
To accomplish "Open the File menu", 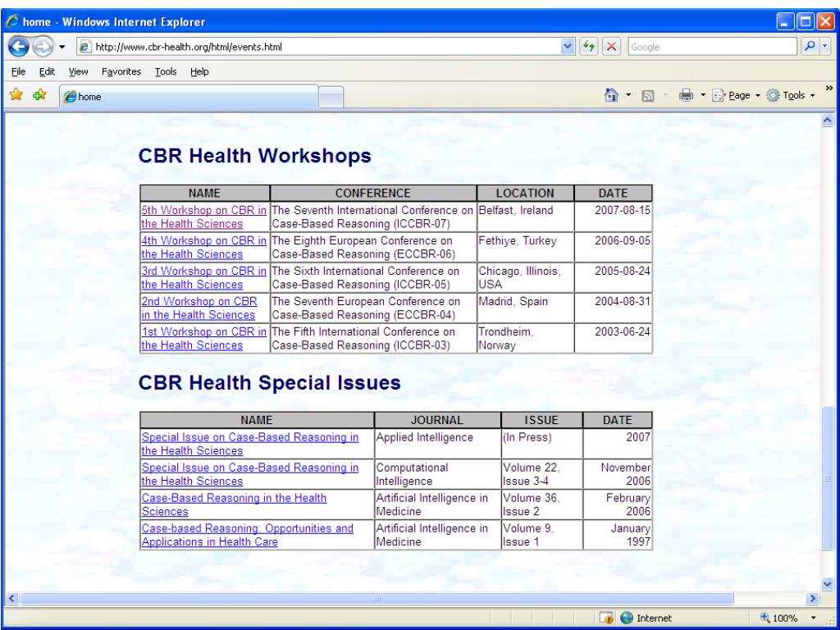I will [x=18, y=71].
